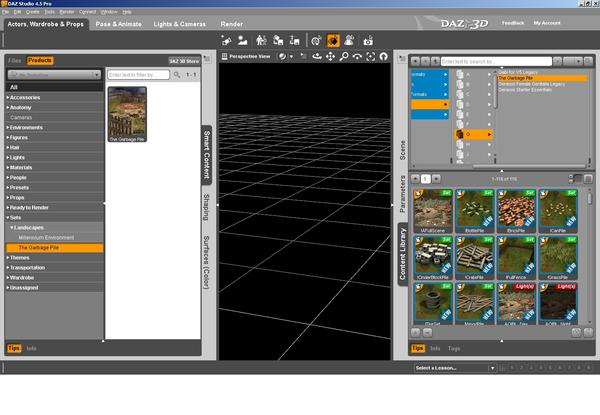Image resolution: width=600 pixels, height=415 pixels.
Task: Select the viewport zoom magnifier control
Action: [x=344, y=57]
